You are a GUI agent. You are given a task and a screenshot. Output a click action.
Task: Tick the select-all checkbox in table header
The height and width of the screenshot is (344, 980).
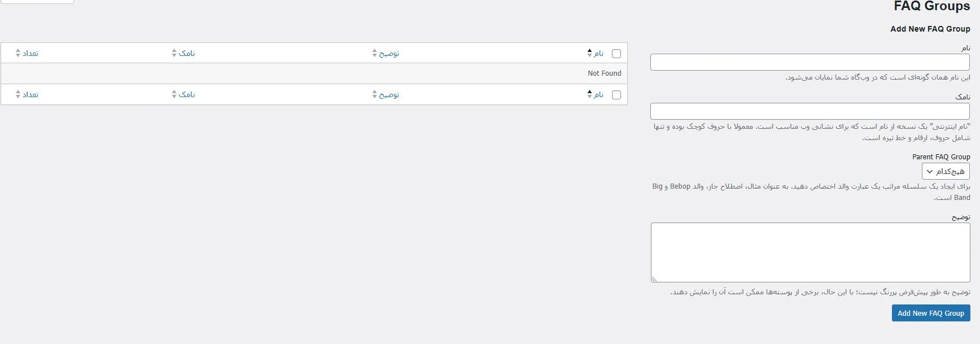pyautogui.click(x=616, y=54)
